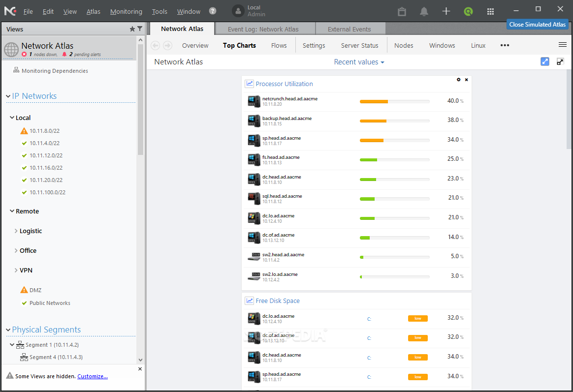573x392 pixels.
Task: Click the Processor Utilization chart icon
Action: (x=249, y=84)
